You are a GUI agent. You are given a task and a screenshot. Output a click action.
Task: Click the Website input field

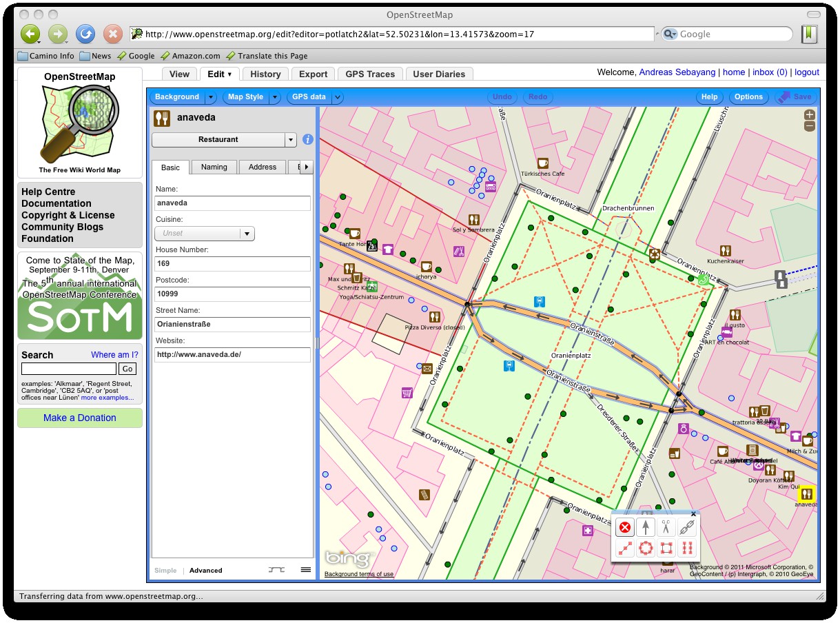point(232,355)
